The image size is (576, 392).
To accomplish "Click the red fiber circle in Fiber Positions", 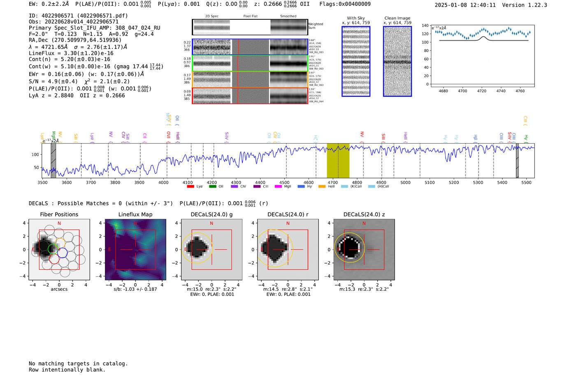I will (x=54, y=259).
